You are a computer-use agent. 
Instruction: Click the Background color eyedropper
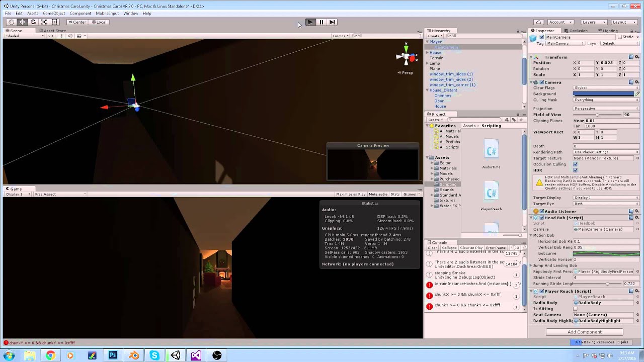pyautogui.click(x=637, y=94)
